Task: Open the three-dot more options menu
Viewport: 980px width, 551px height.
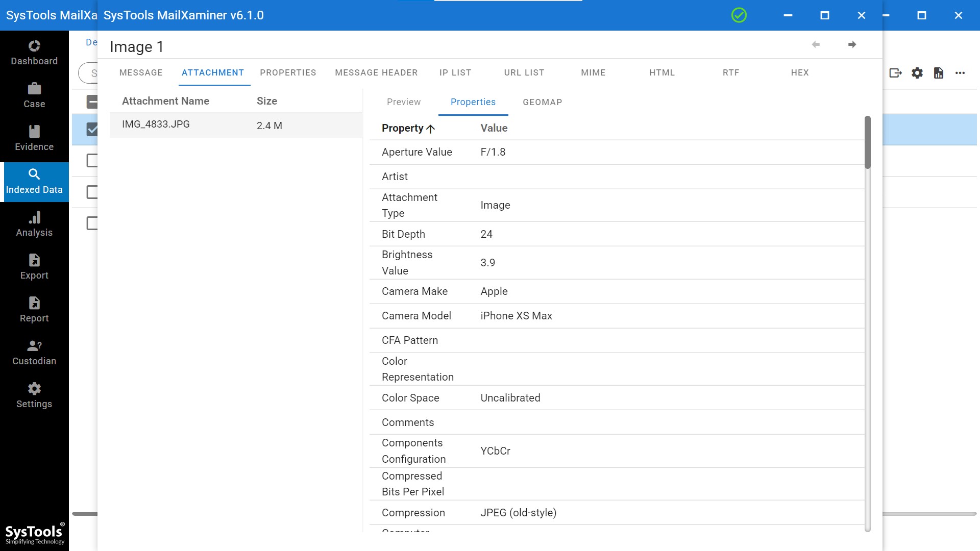Action: 960,73
